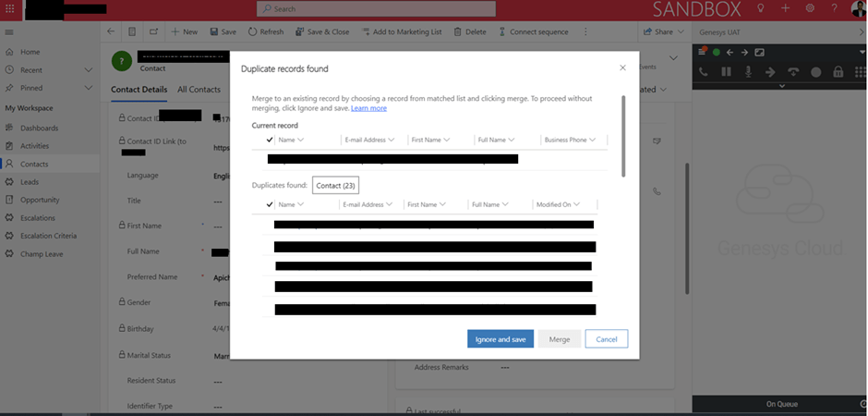Screen dimensions: 868x416
Task: Toggle select-all checkmark in Duplicates found grid
Action: [270, 204]
